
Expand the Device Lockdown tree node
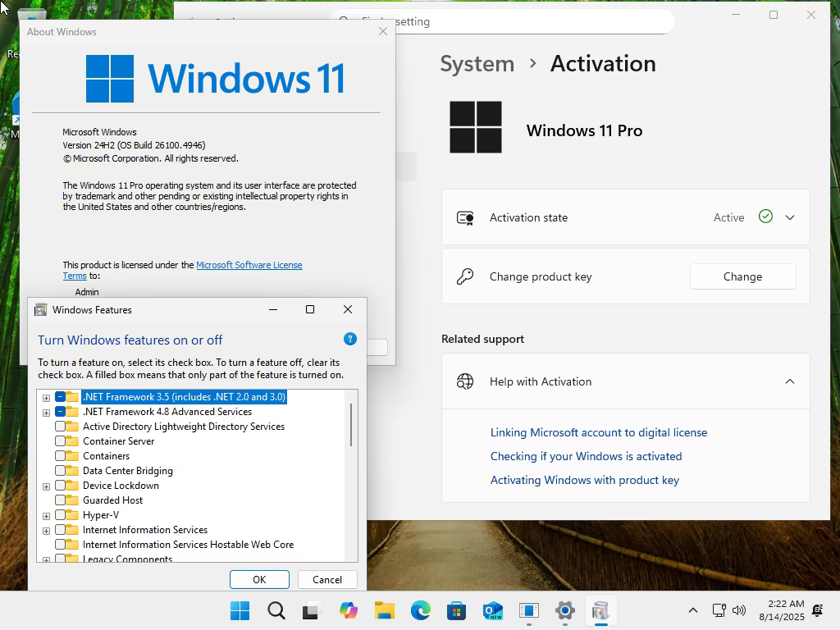click(47, 486)
